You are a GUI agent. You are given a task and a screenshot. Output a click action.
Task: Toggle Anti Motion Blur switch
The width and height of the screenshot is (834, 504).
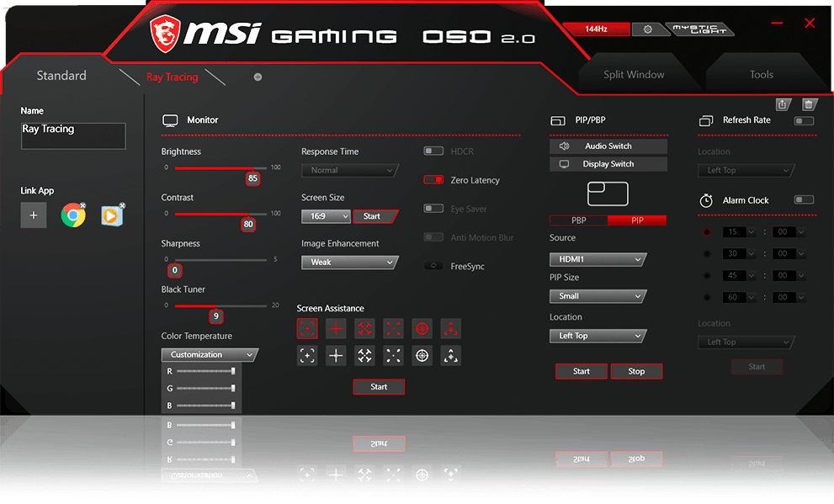coord(433,237)
